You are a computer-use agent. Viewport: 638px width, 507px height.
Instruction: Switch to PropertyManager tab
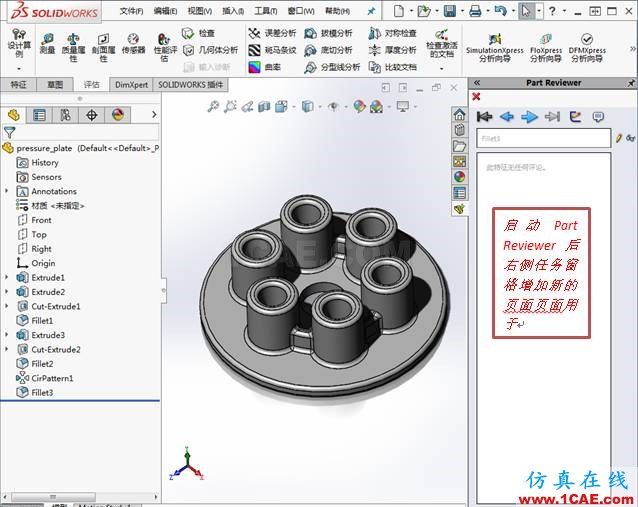coord(39,116)
